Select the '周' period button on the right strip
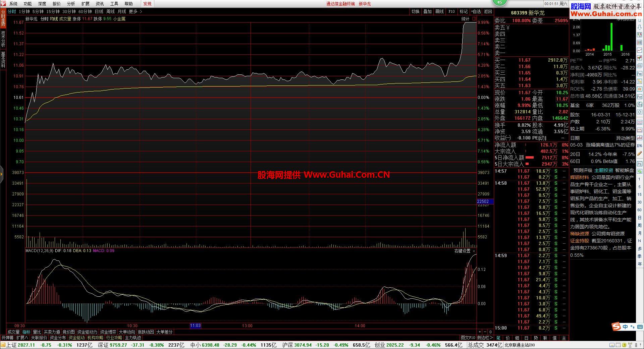Viewport: 644px width, 349px height. [640, 225]
